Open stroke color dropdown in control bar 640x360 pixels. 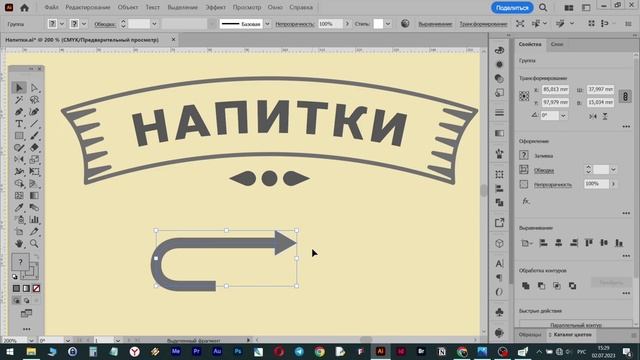84,24
